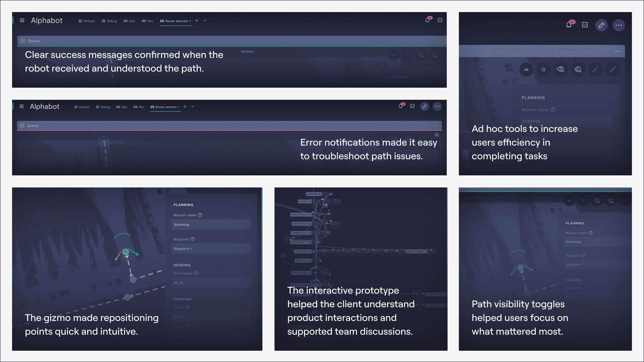The width and height of the screenshot is (644, 362).
Task: Dismiss the error notification with the X
Action: tap(437, 135)
